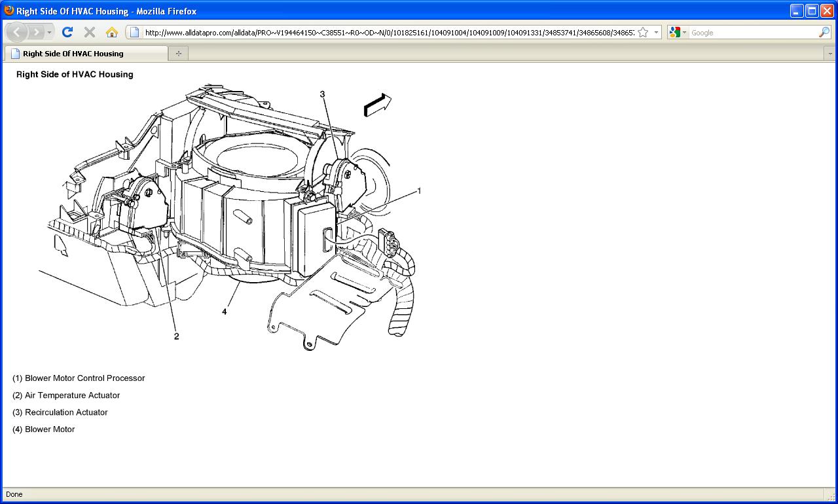Click the HVAC housing diagram image

click(230, 217)
